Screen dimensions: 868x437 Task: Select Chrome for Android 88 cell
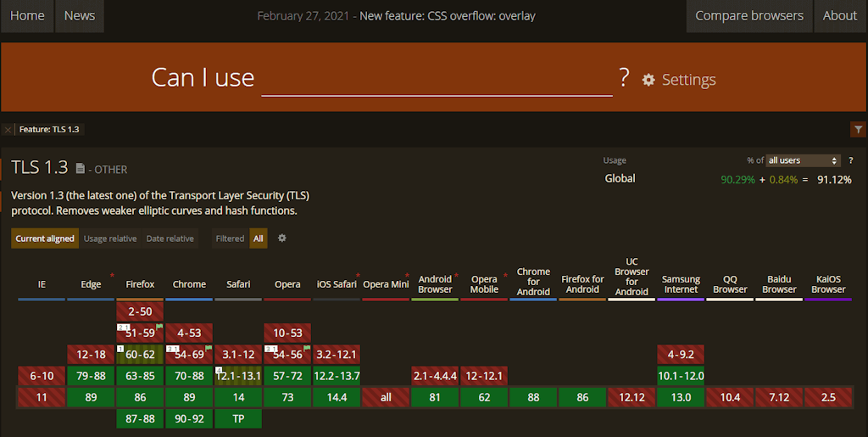pyautogui.click(x=534, y=397)
